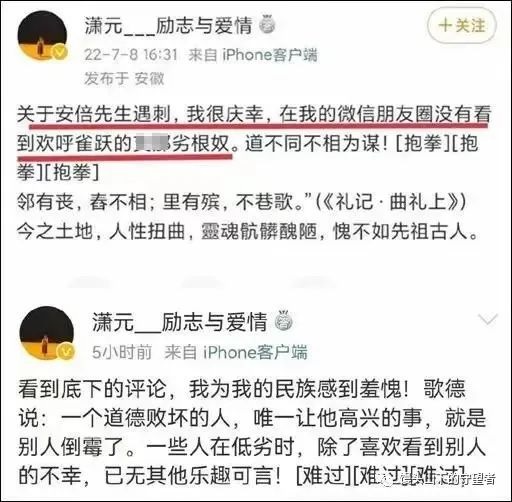
Task: Click the yellow verified badge on first avatar
Action: tap(60, 52)
